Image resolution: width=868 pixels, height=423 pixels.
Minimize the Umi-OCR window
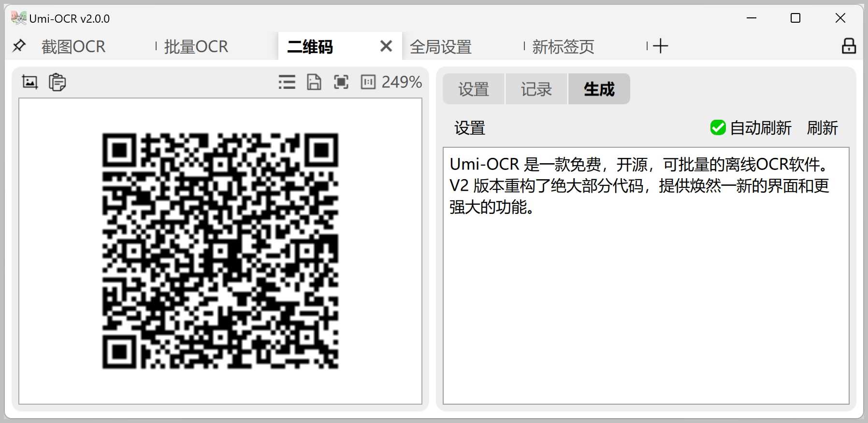(752, 18)
